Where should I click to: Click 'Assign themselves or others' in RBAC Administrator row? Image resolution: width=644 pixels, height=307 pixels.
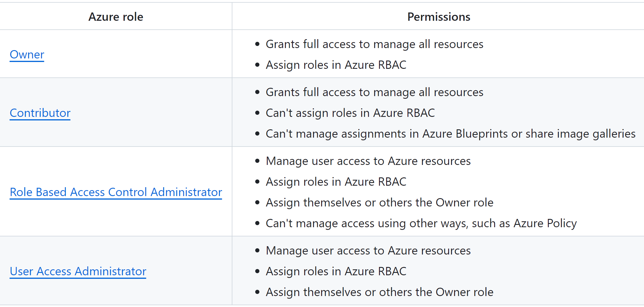click(380, 203)
